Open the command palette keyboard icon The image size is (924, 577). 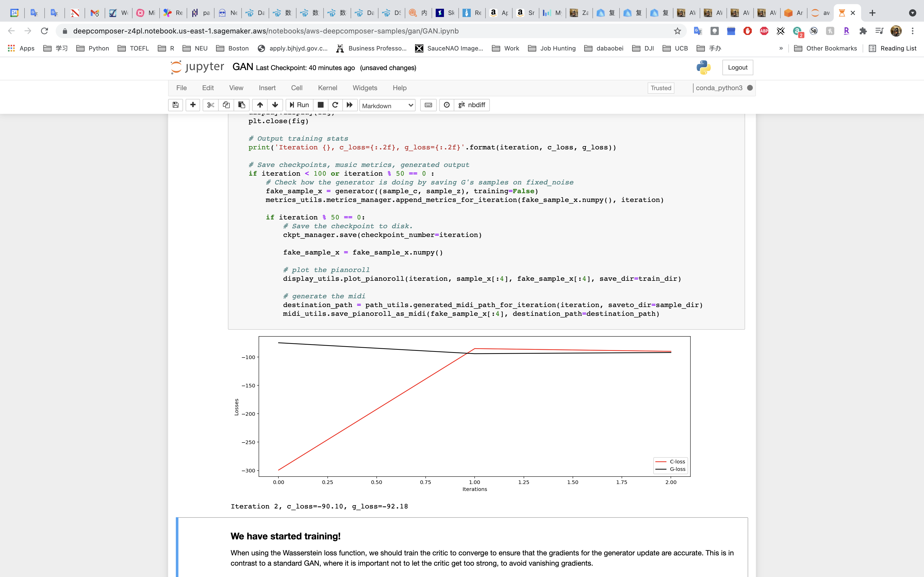point(428,105)
